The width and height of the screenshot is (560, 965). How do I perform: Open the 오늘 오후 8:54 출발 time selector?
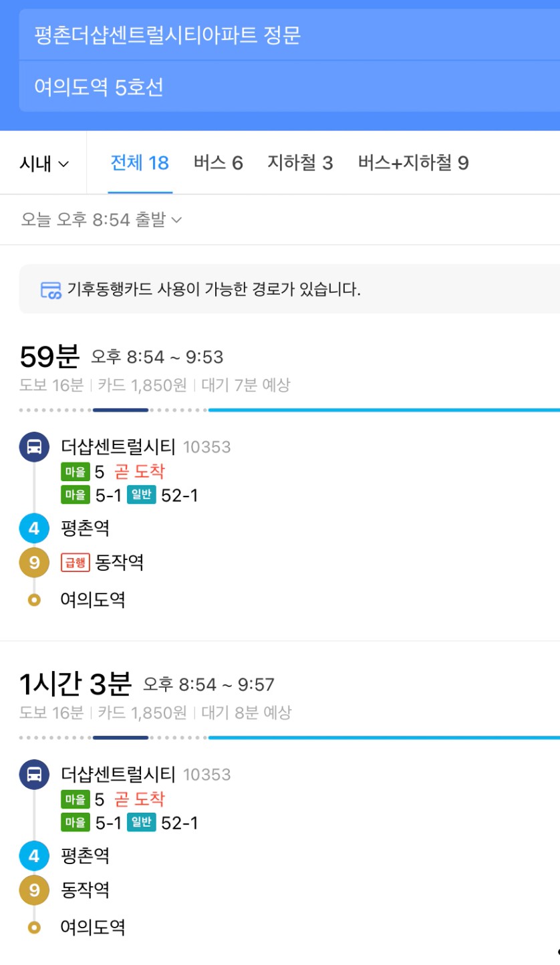coord(101,219)
